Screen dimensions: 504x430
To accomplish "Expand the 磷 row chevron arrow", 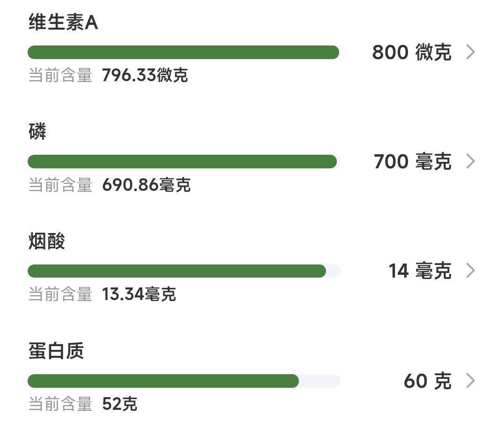I will 470,162.
